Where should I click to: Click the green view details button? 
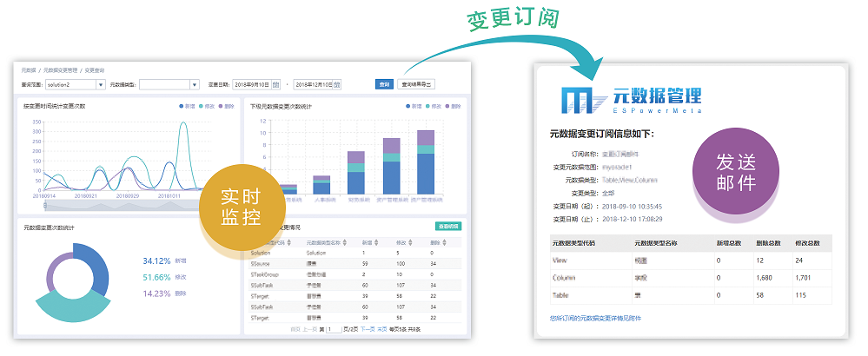click(x=447, y=226)
